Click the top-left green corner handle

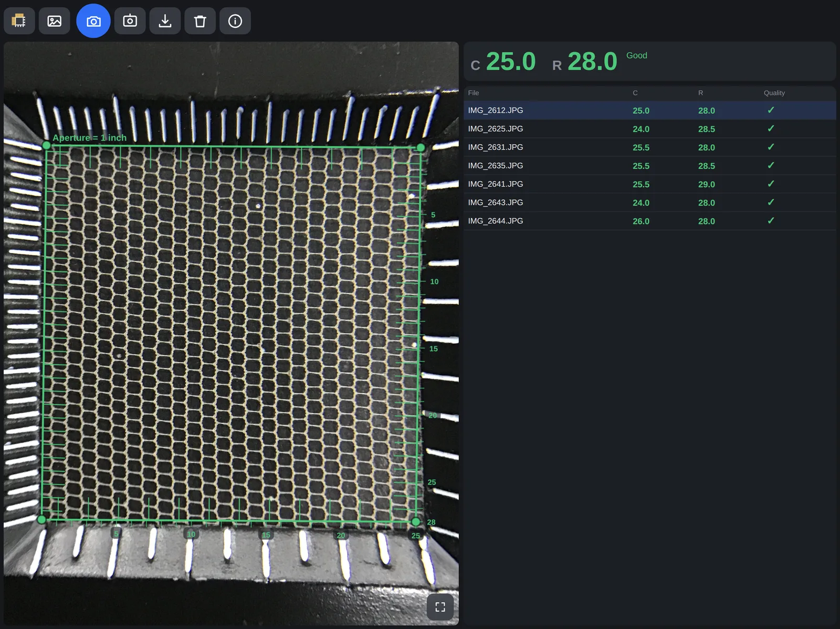tap(47, 145)
